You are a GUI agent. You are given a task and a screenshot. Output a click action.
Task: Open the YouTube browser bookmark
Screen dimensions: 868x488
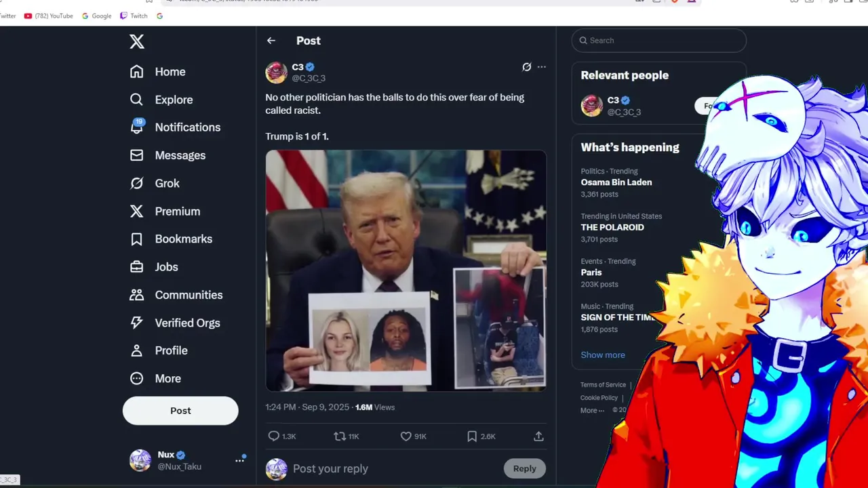(x=48, y=16)
